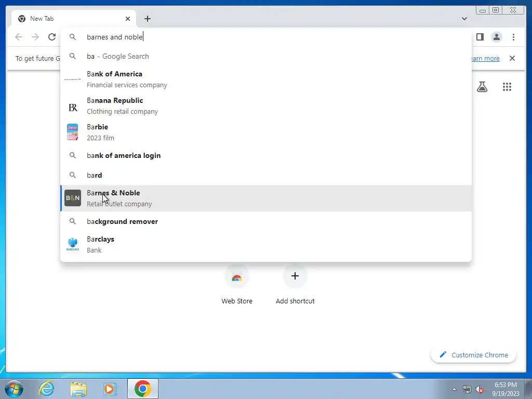Click the Chrome taskbar button
The width and height of the screenshot is (532, 399).
pos(143,389)
